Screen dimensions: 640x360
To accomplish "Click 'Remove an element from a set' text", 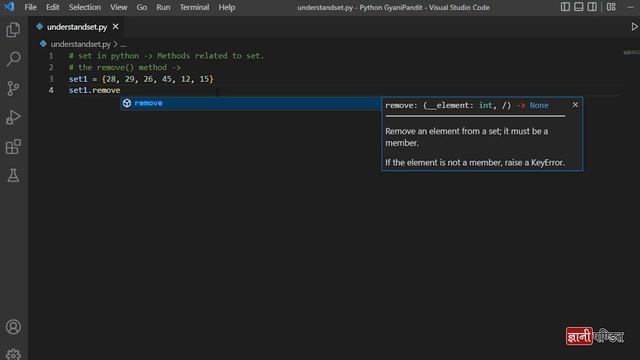I will coord(467,137).
